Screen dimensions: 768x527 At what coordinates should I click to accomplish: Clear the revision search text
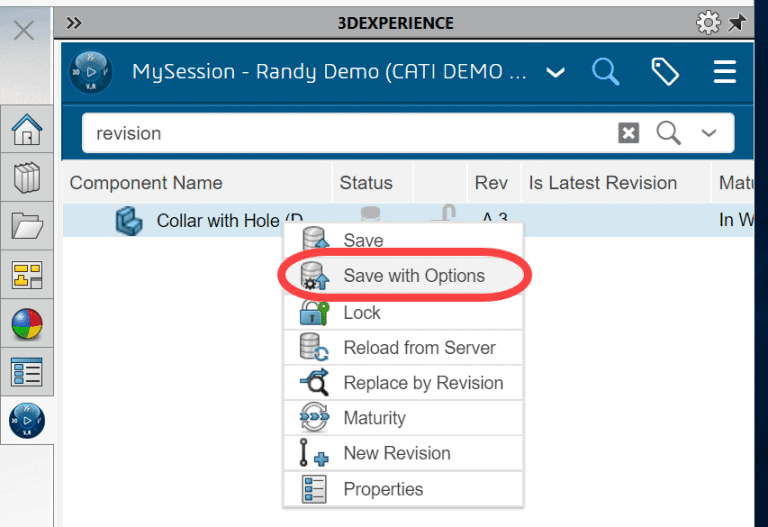(x=628, y=133)
